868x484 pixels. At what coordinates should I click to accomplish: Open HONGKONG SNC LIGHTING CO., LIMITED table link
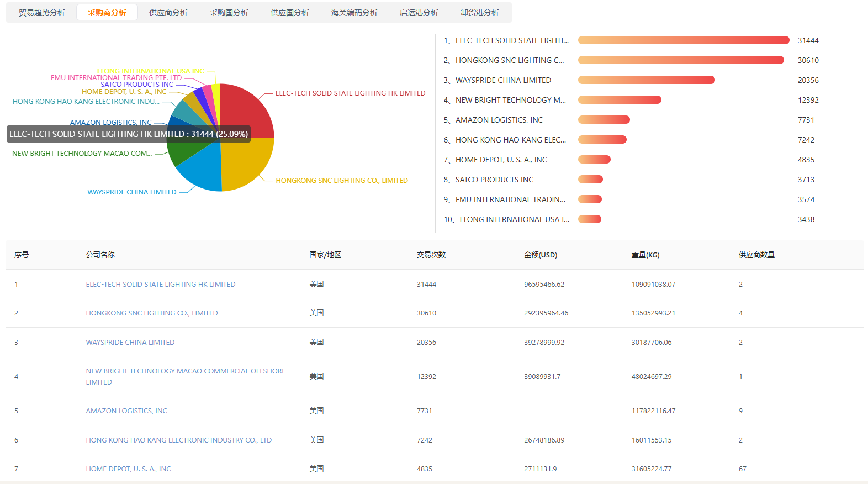(152, 313)
